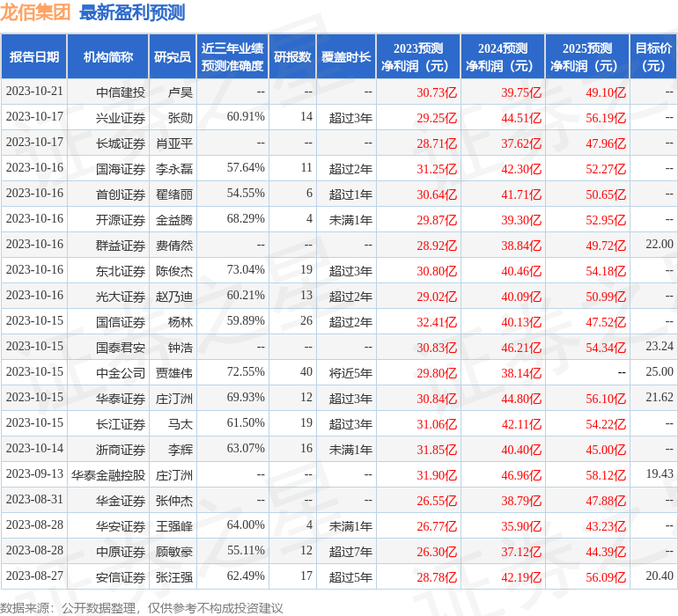Select the 2025预测净利润 column header
Viewport: 678px width, 616px height.
(x=587, y=56)
